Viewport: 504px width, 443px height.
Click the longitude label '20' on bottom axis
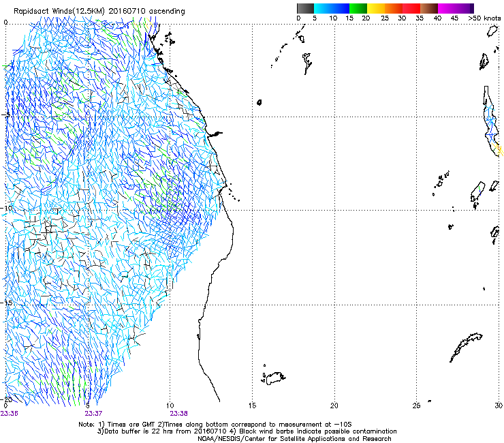pos(334,406)
